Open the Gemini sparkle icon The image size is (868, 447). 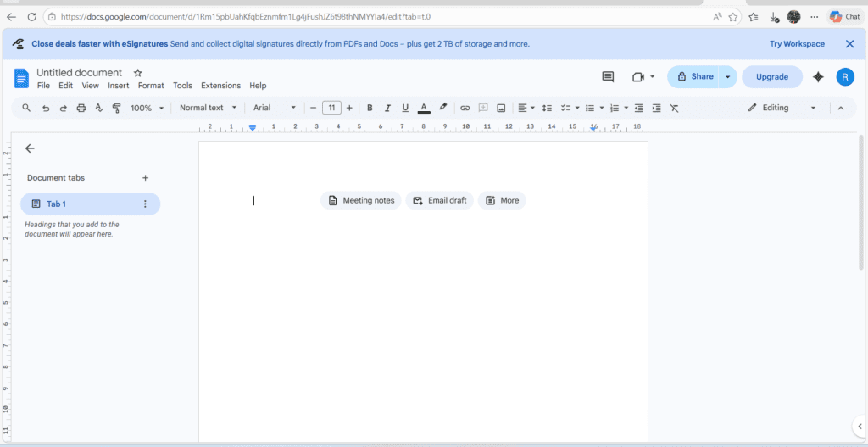click(818, 77)
